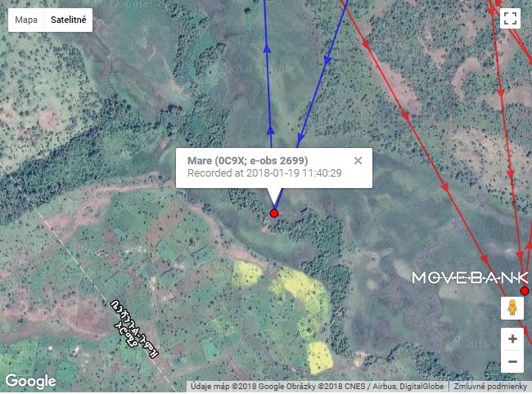This screenshot has height=394, width=532.
Task: Toggle fullscreen map view
Action: click(510, 18)
